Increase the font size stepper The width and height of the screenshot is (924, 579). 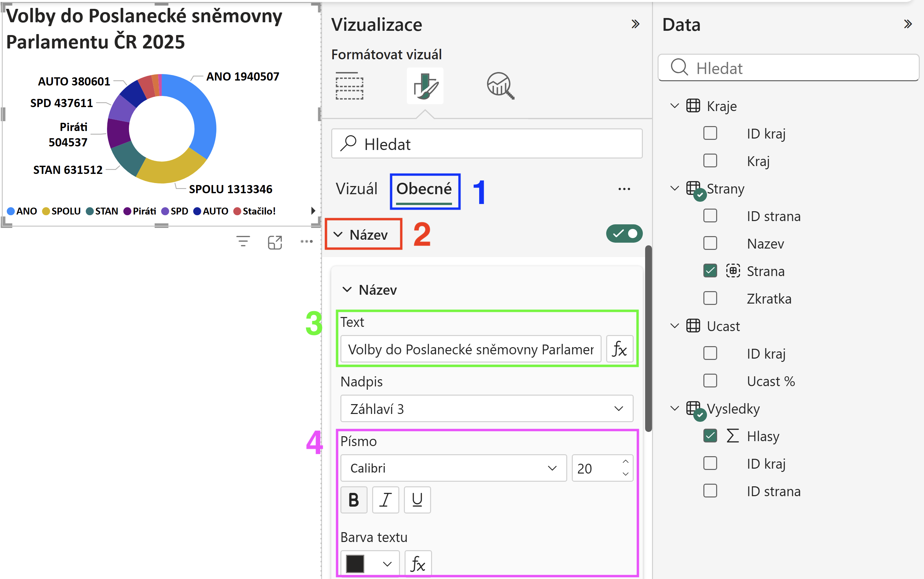[625, 461]
